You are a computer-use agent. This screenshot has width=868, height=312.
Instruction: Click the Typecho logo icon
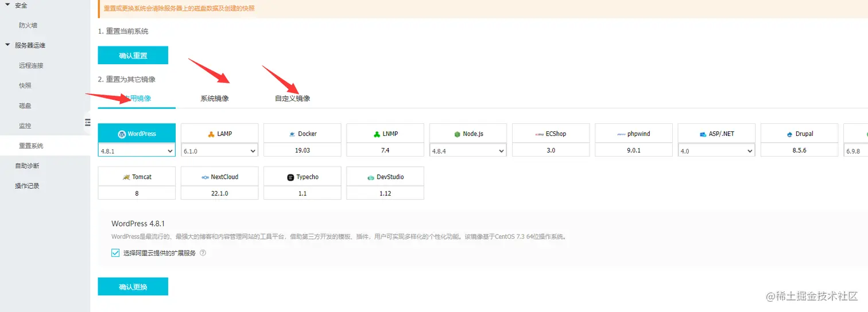click(290, 177)
